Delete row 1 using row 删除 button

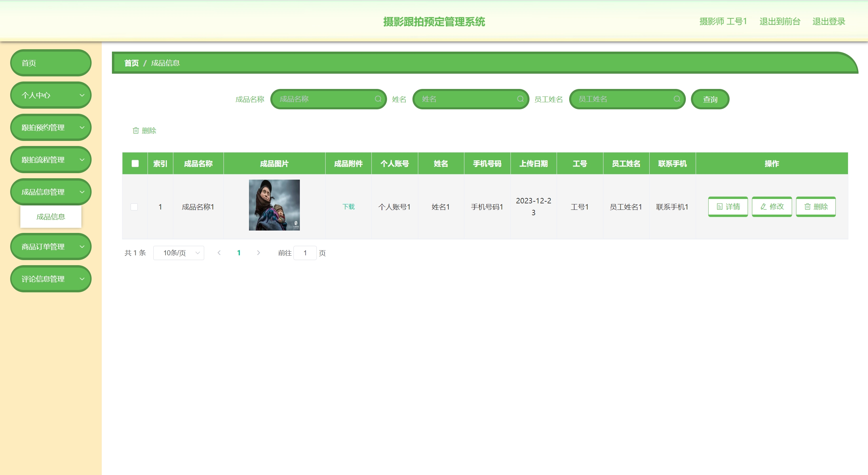coord(815,206)
